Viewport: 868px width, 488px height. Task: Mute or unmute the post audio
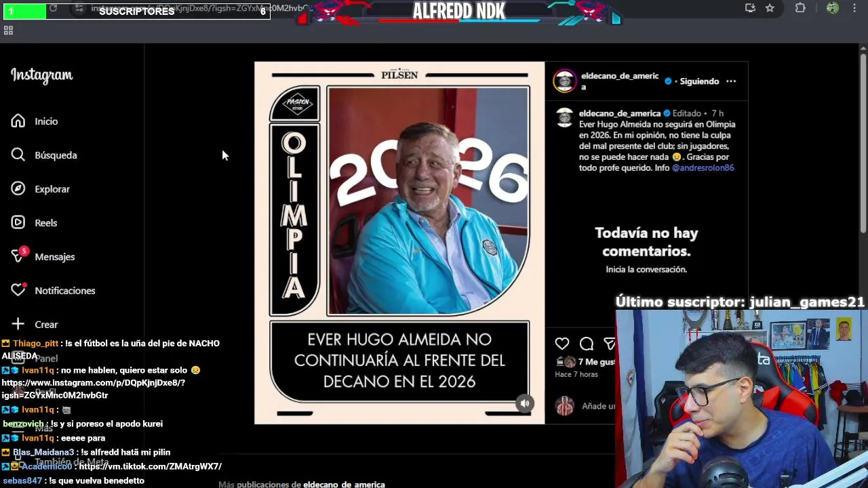(525, 403)
